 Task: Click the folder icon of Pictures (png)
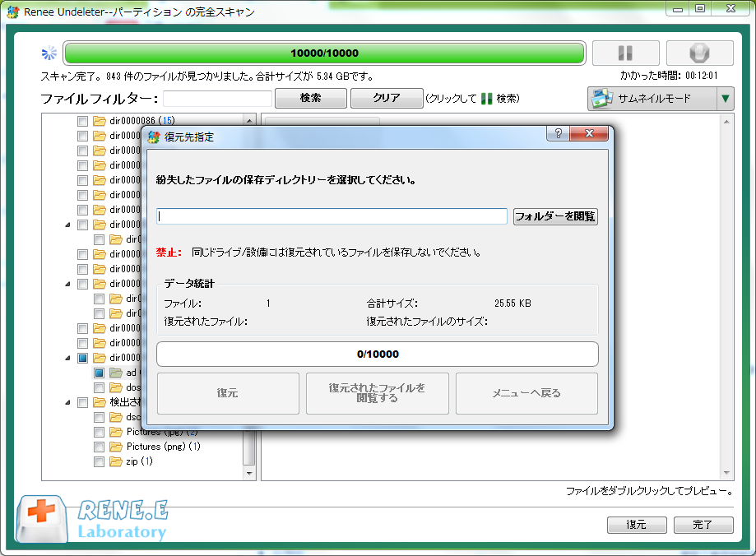pos(116,447)
